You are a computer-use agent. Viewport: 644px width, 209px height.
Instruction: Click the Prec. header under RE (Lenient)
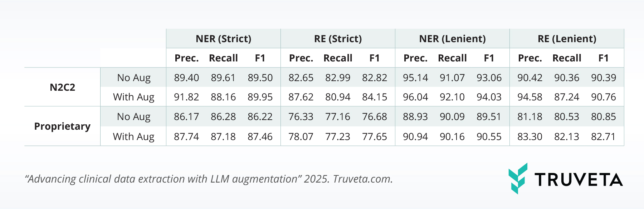(x=530, y=58)
